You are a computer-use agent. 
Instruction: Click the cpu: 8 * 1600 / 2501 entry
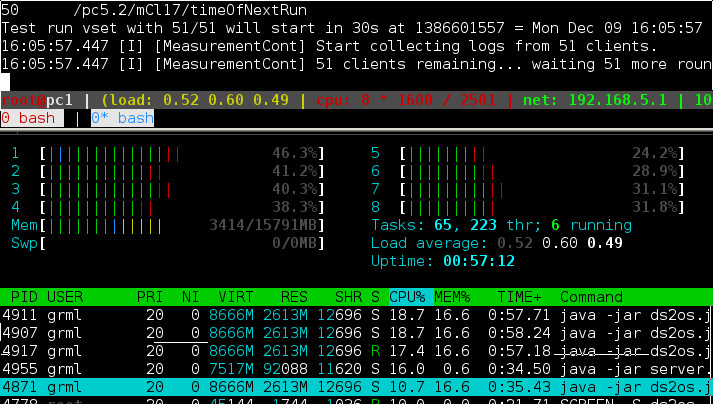(x=406, y=100)
